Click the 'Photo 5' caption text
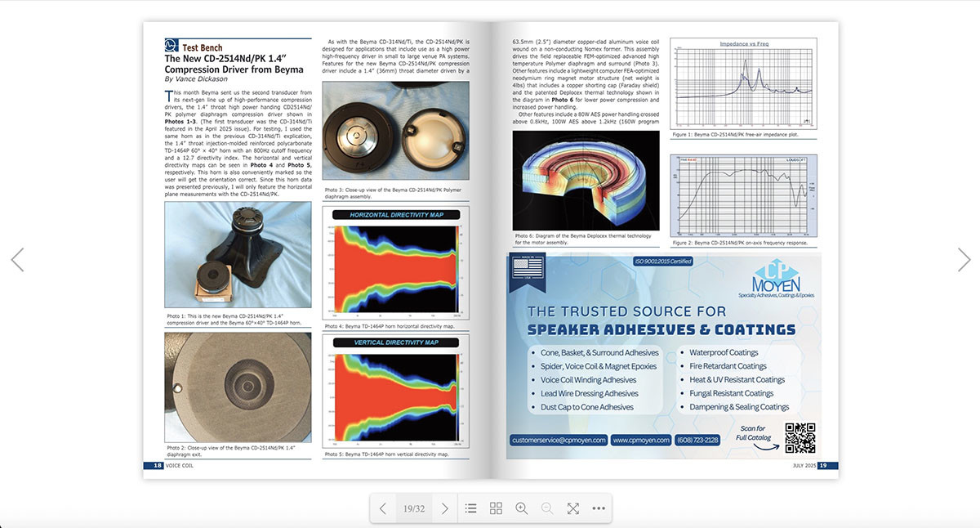This screenshot has width=980, height=528. point(386,454)
